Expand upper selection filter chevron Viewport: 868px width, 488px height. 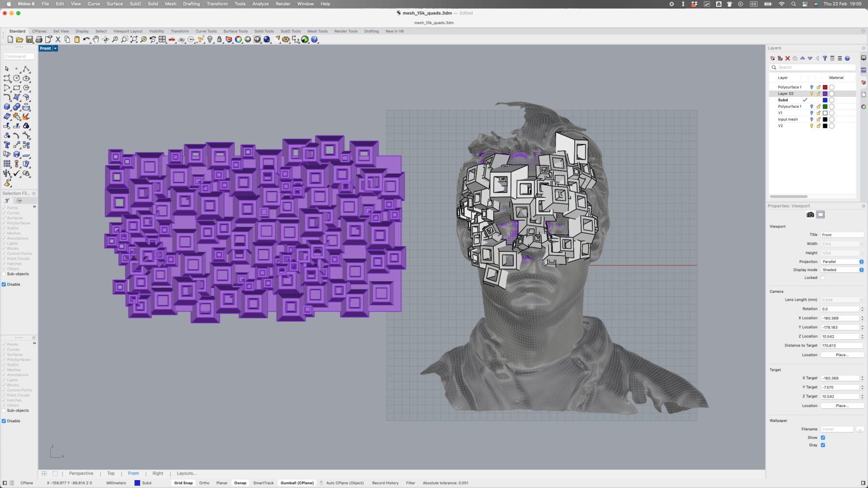click(x=34, y=207)
